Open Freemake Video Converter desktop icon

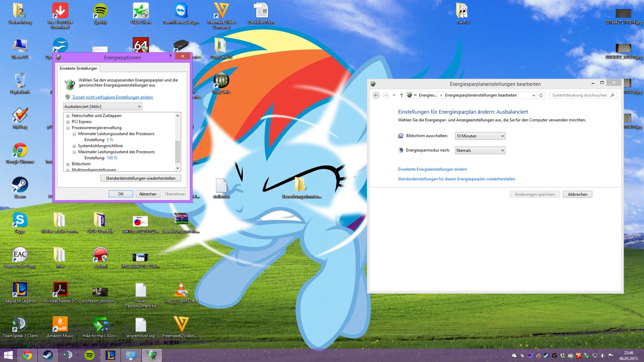coord(221,16)
